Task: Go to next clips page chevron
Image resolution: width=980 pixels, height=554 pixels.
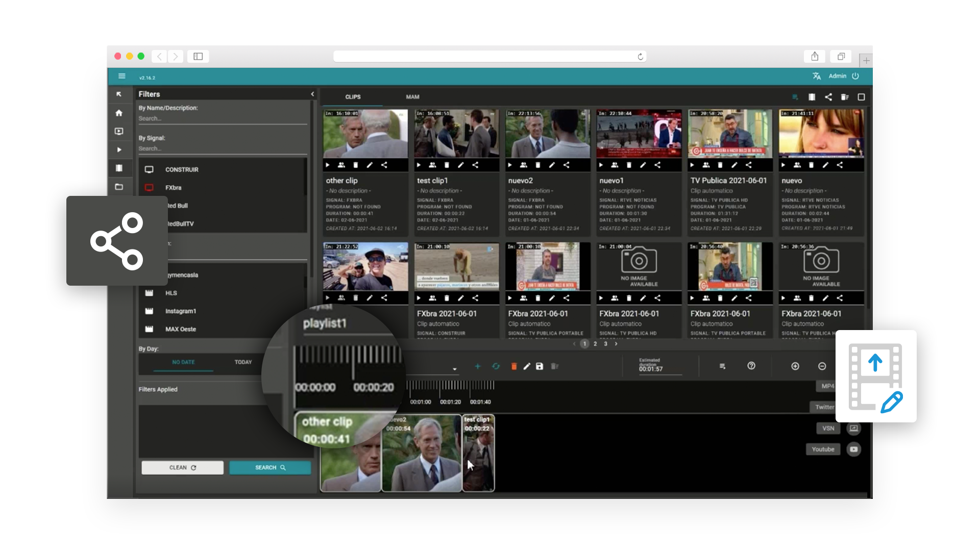Action: (x=616, y=344)
